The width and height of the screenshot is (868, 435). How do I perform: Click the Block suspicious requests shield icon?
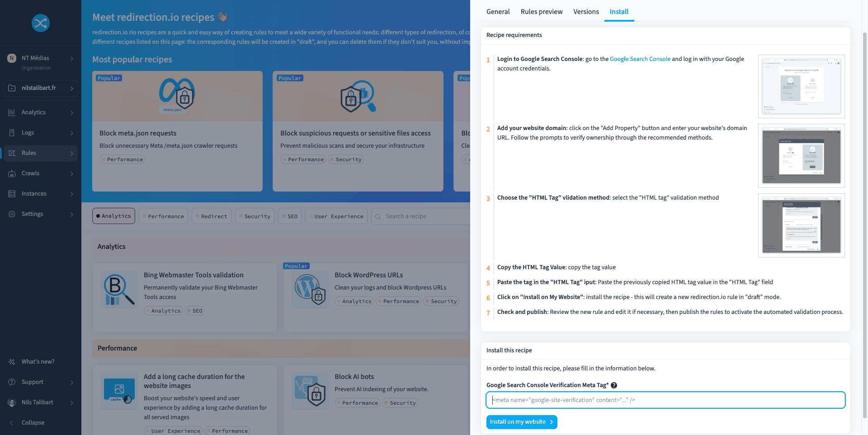pos(357,96)
